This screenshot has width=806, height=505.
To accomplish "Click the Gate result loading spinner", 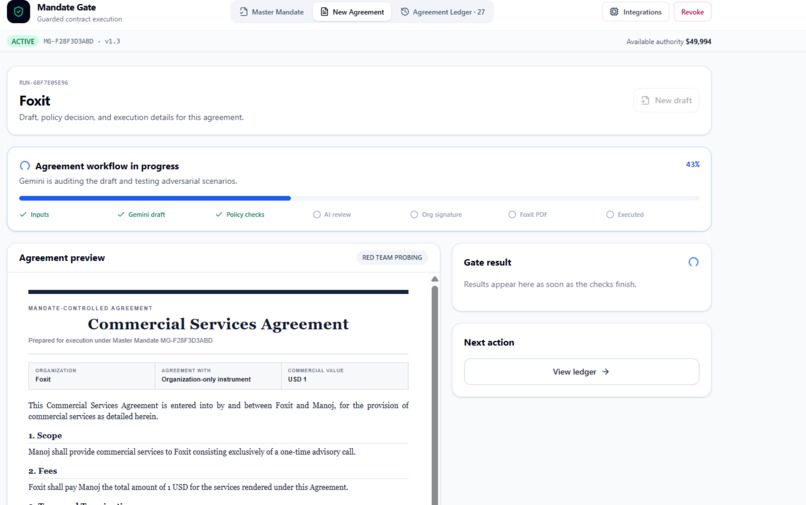I will (x=693, y=262).
